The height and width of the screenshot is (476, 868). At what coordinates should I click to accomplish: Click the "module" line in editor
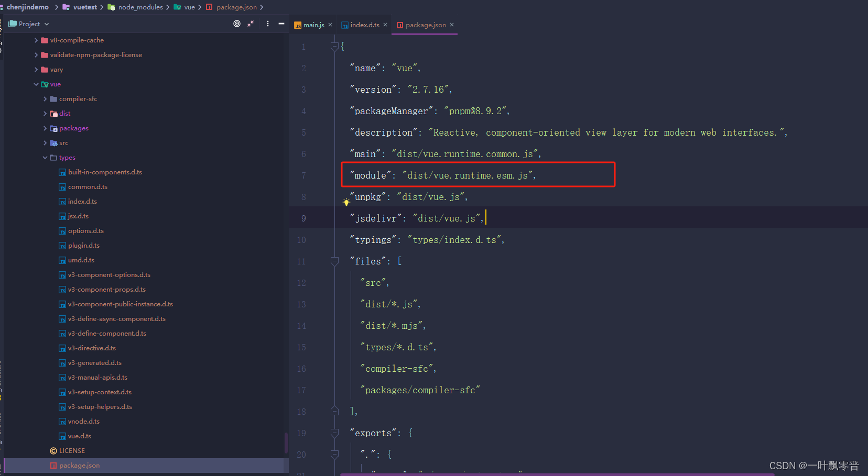(x=443, y=175)
